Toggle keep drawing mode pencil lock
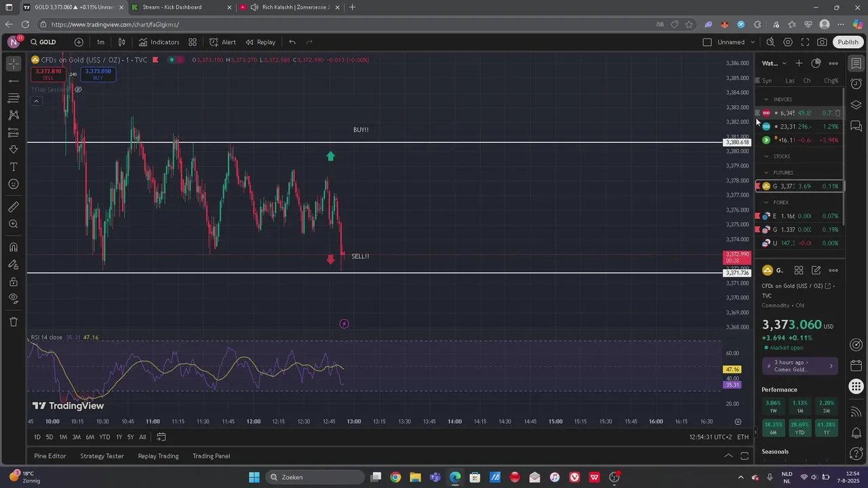This screenshot has width=868, height=488. click(14, 265)
